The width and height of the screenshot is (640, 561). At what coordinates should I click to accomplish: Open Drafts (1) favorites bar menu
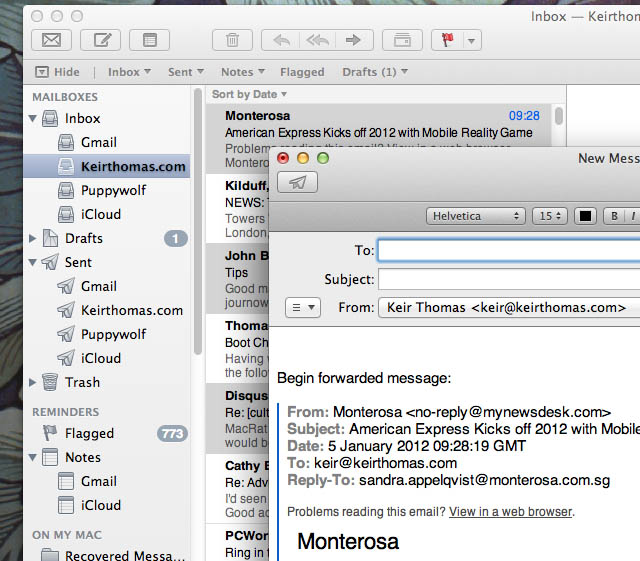tap(375, 72)
